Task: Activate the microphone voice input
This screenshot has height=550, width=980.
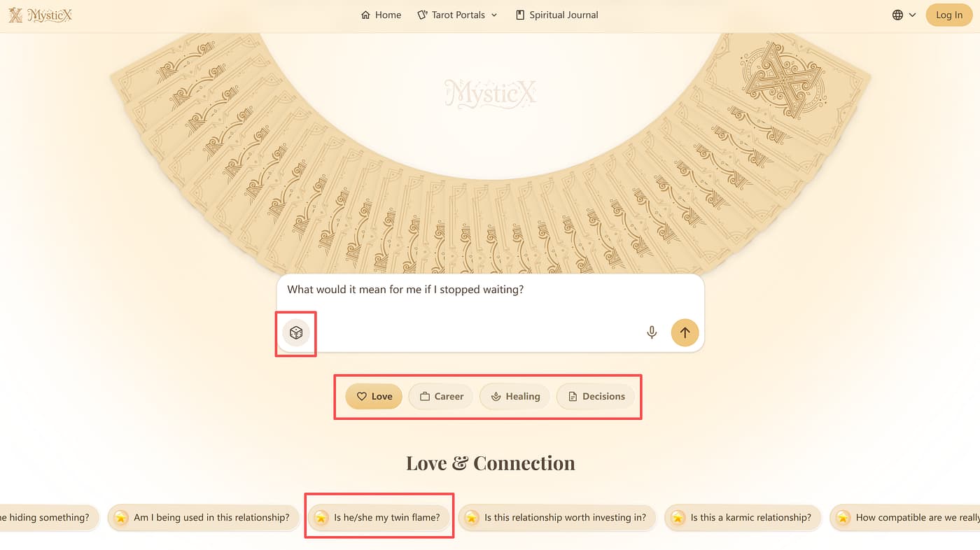Action: point(652,332)
